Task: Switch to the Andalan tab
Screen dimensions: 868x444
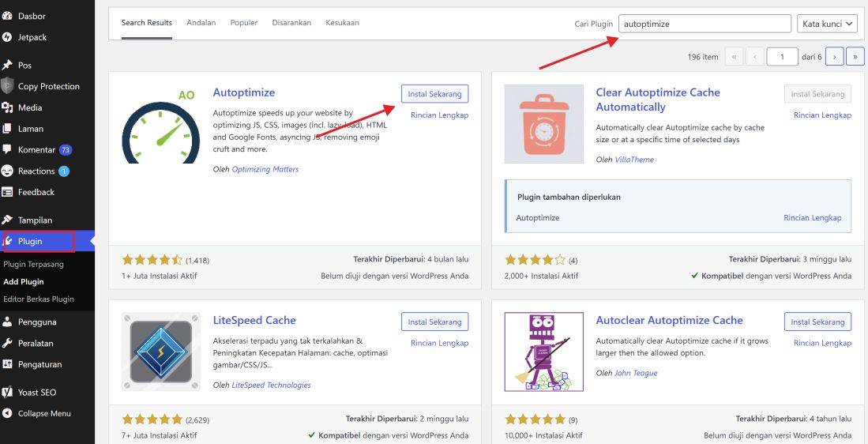Action: point(201,23)
